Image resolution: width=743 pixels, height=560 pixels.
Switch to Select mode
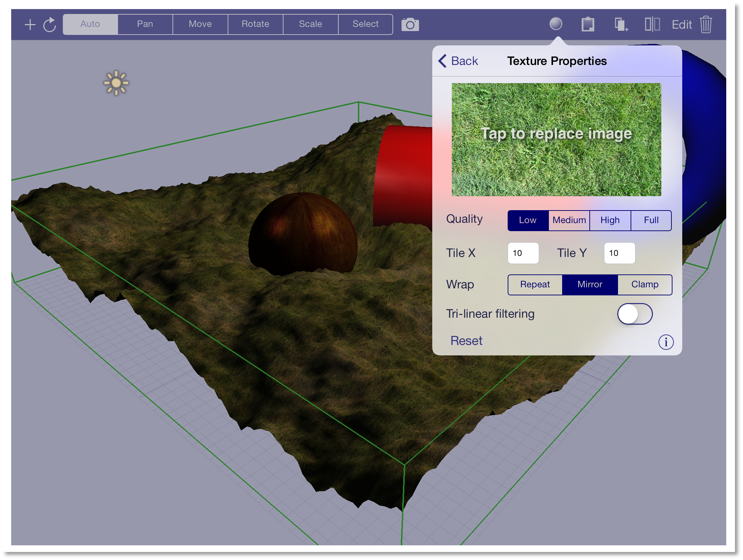[x=365, y=24]
